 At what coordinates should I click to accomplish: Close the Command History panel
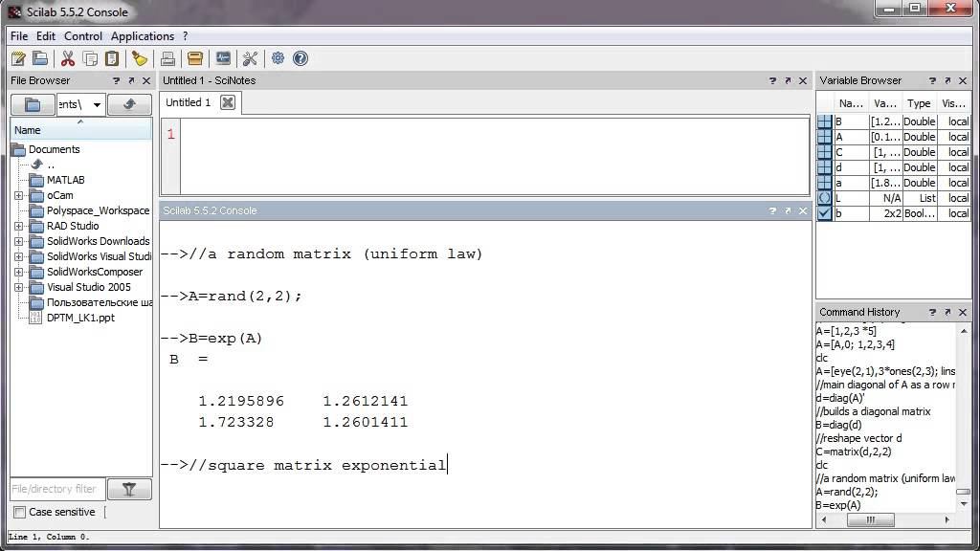point(963,312)
